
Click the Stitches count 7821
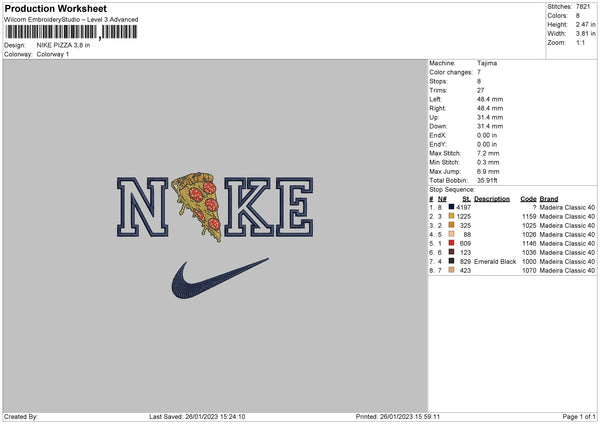(583, 7)
